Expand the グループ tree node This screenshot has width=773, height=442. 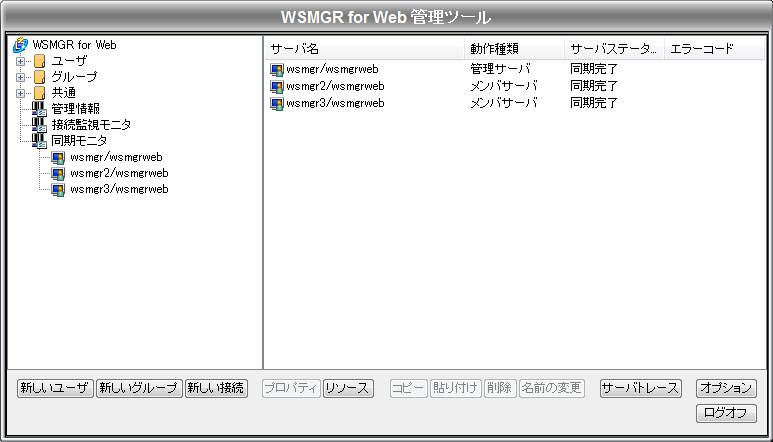pyautogui.click(x=20, y=77)
